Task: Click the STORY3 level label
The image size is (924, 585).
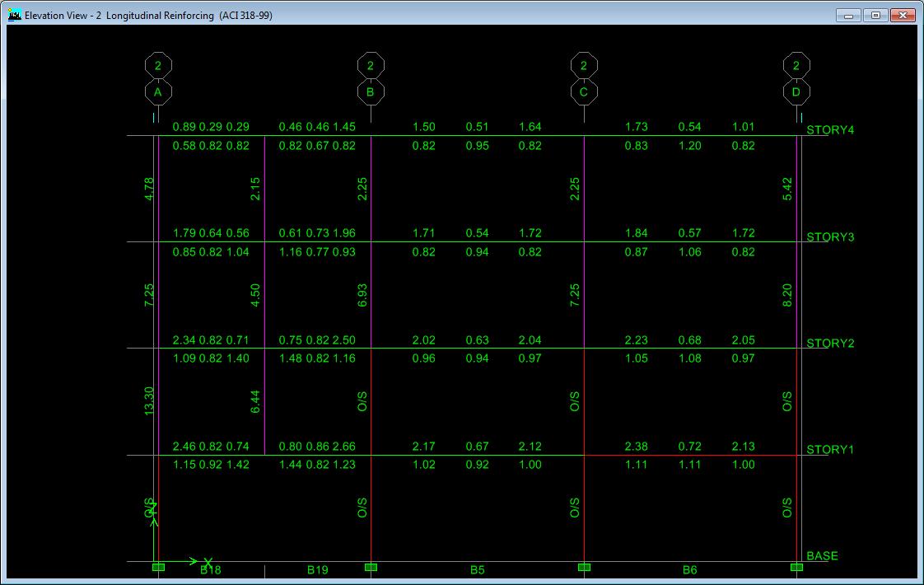Action: 830,237
